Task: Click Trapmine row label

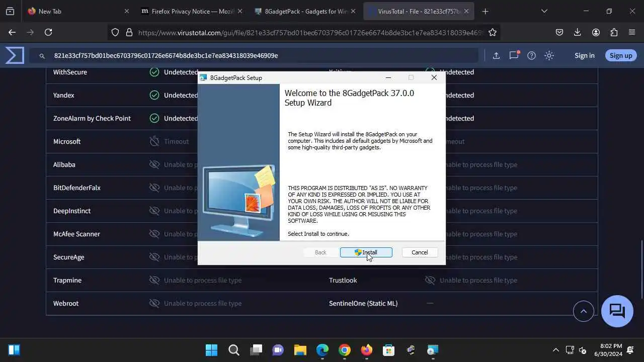Action: [67, 280]
